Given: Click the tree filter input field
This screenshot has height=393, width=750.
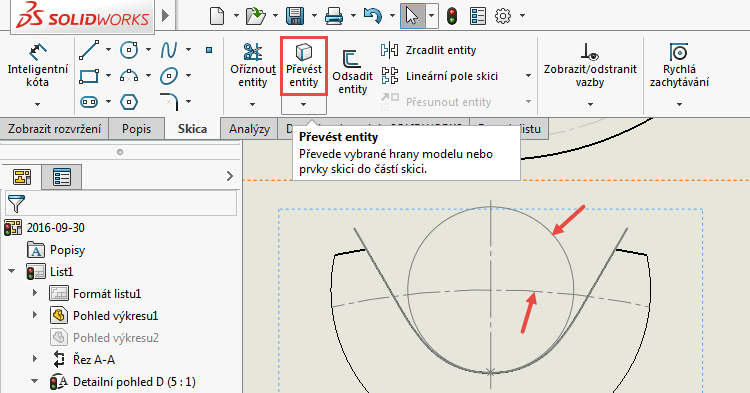Looking at the screenshot, I should pos(121,203).
